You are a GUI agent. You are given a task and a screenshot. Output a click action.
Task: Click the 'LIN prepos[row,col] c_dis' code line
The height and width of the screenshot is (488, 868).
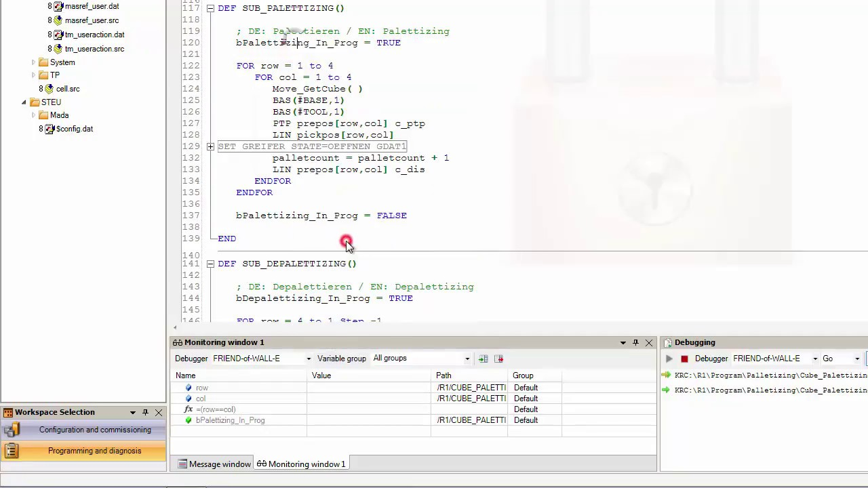tap(349, 169)
